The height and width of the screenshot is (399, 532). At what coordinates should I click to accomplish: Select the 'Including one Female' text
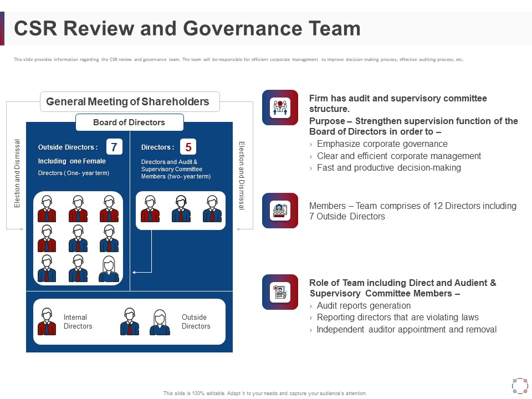[x=72, y=161]
